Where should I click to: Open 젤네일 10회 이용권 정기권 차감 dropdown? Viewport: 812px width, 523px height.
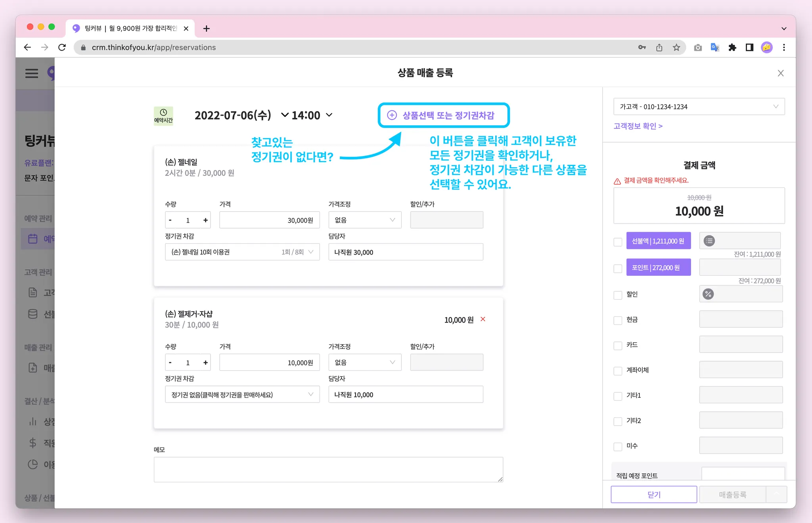click(242, 252)
